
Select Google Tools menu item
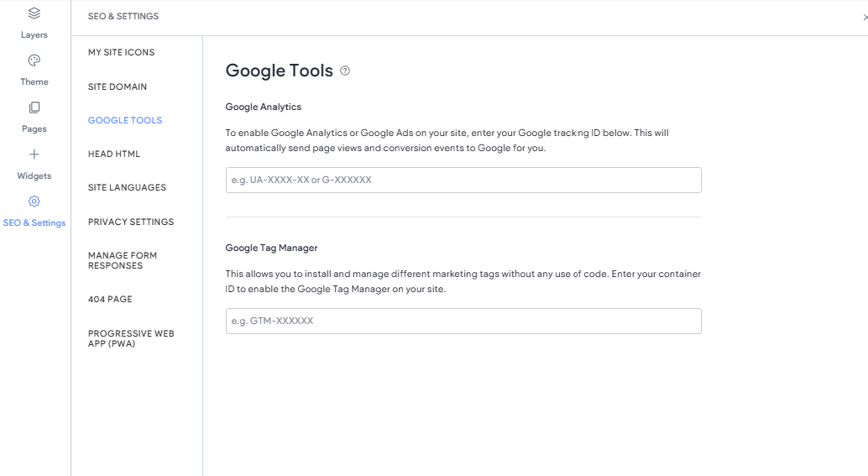coord(125,121)
